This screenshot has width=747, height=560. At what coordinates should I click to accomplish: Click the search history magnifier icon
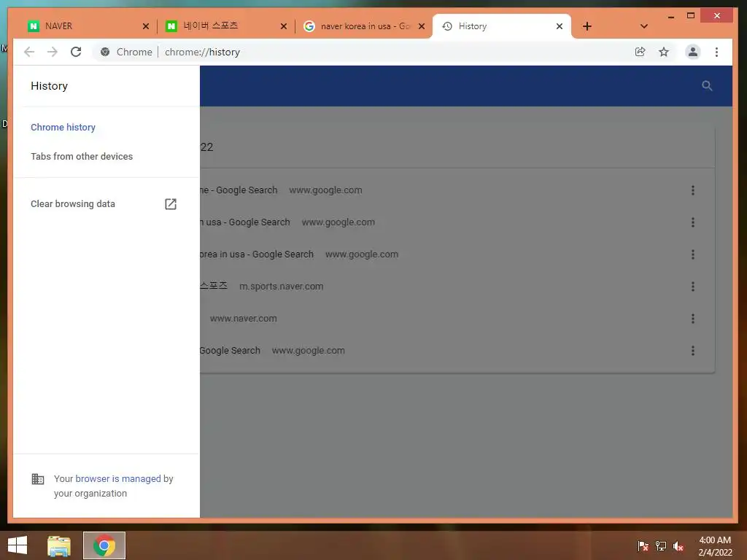click(x=707, y=86)
